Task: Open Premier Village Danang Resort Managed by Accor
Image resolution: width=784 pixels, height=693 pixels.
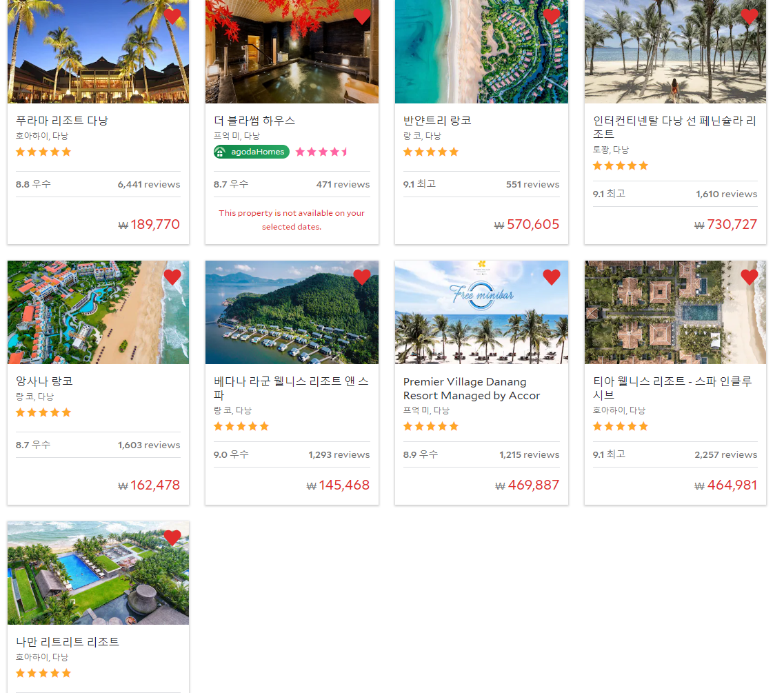Action: tap(472, 388)
